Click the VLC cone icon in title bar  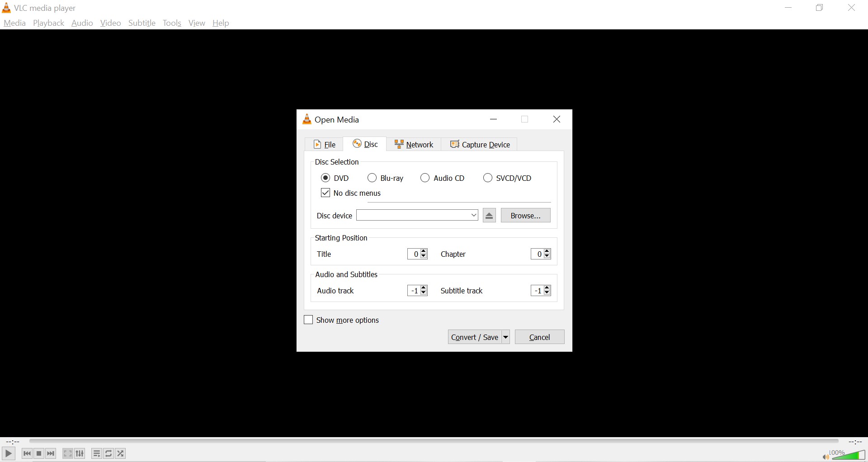pyautogui.click(x=6, y=8)
